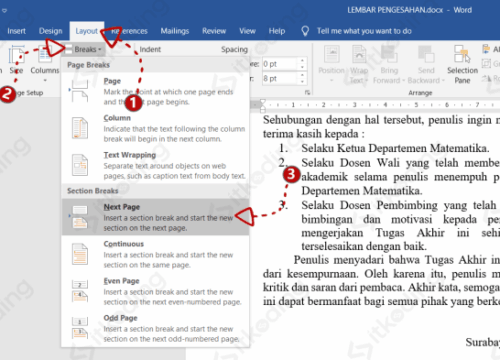Click the 'Section Breaks' header label
The width and height of the screenshot is (500, 360).
point(93,191)
